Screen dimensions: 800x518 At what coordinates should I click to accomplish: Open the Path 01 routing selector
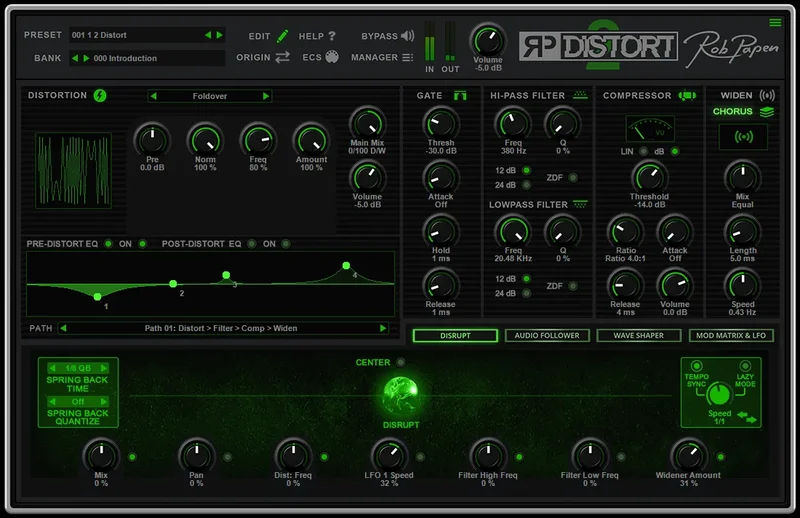pyautogui.click(x=223, y=328)
